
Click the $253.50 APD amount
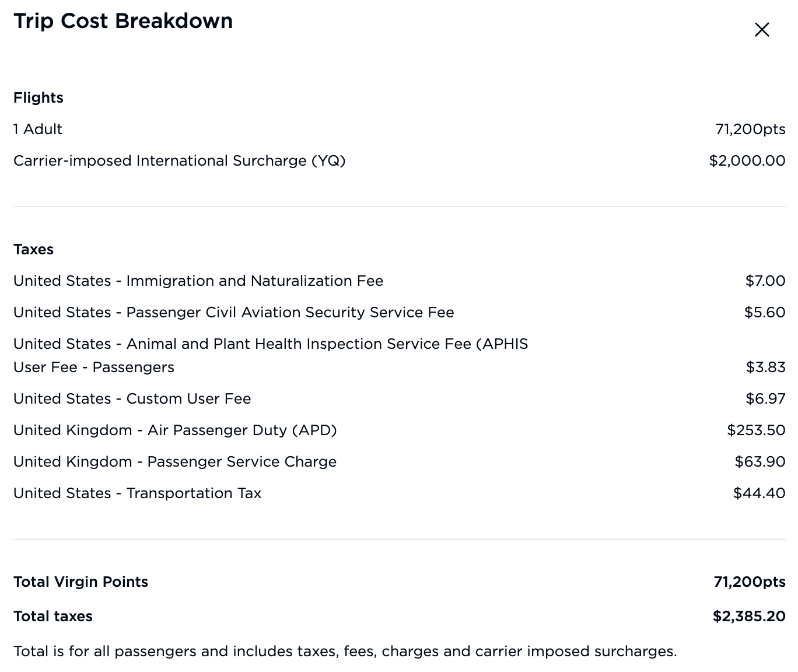756,430
